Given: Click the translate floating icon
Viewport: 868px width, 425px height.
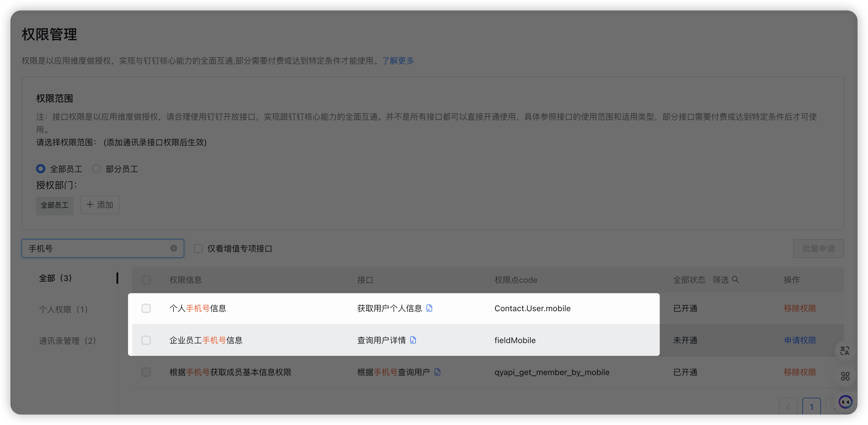Looking at the screenshot, I should click(x=844, y=351).
